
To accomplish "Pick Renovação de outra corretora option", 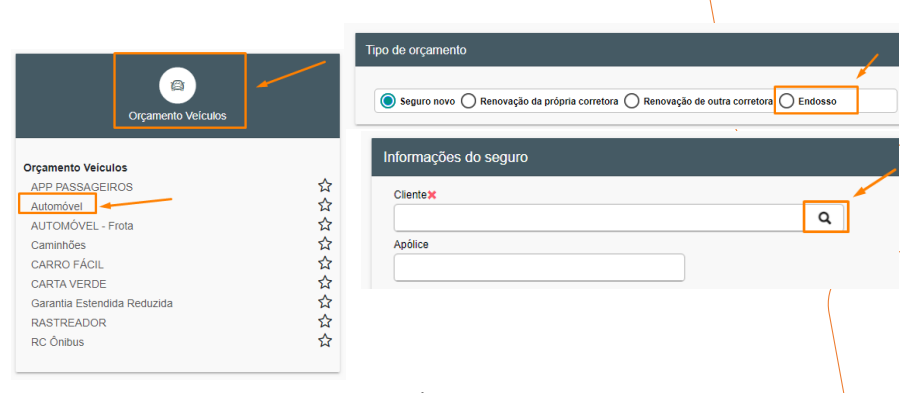I will [x=632, y=101].
